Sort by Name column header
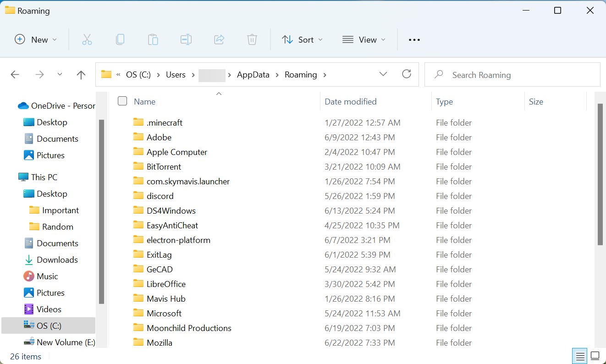606x364 pixels. pos(144,102)
